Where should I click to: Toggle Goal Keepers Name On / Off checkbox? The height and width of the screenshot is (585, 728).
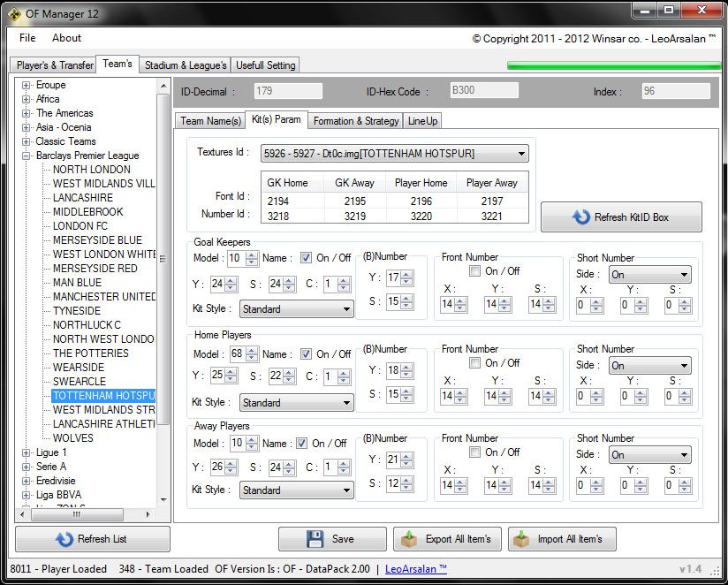tap(306, 258)
